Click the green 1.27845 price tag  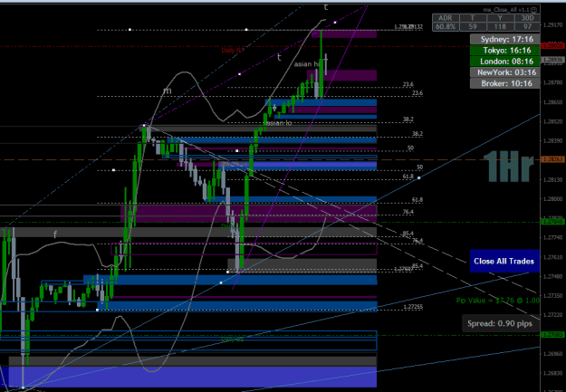click(x=552, y=221)
